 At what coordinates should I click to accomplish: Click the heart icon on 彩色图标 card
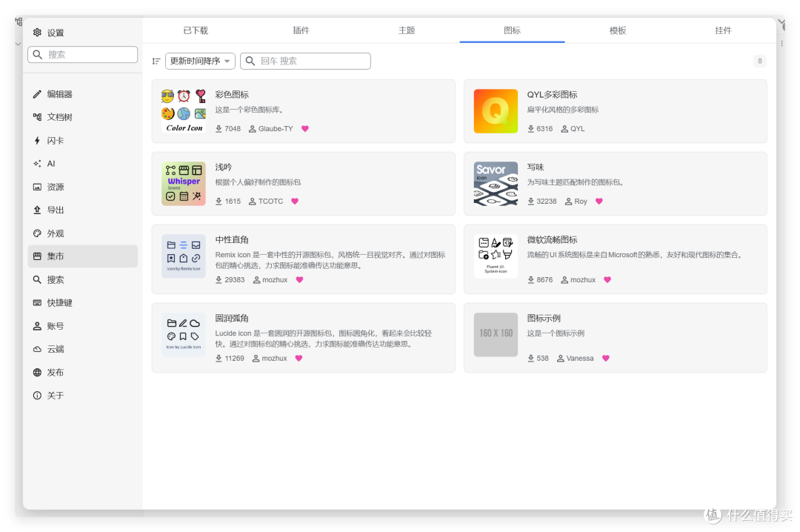(x=305, y=129)
